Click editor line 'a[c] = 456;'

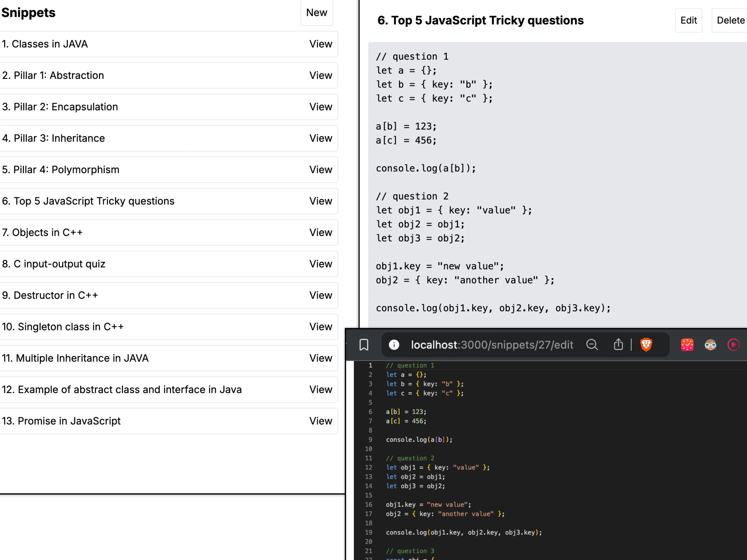[406, 421]
